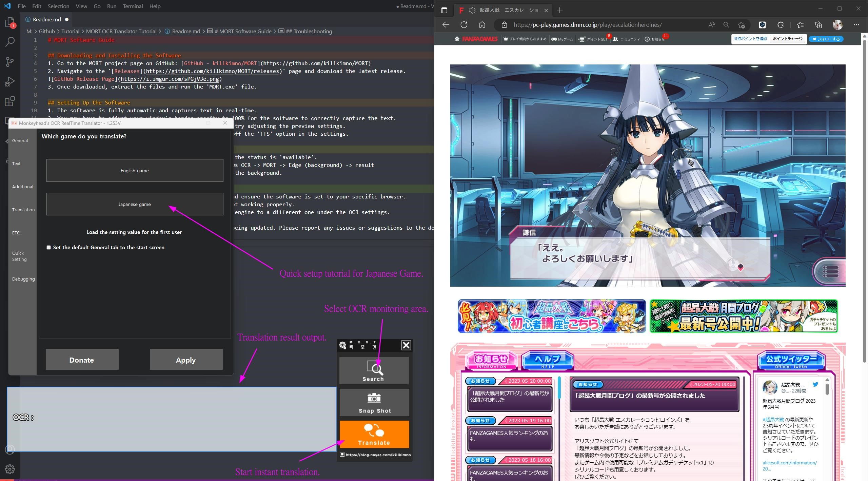Open the game's hamburger menu button
868x481 pixels.
click(830, 271)
